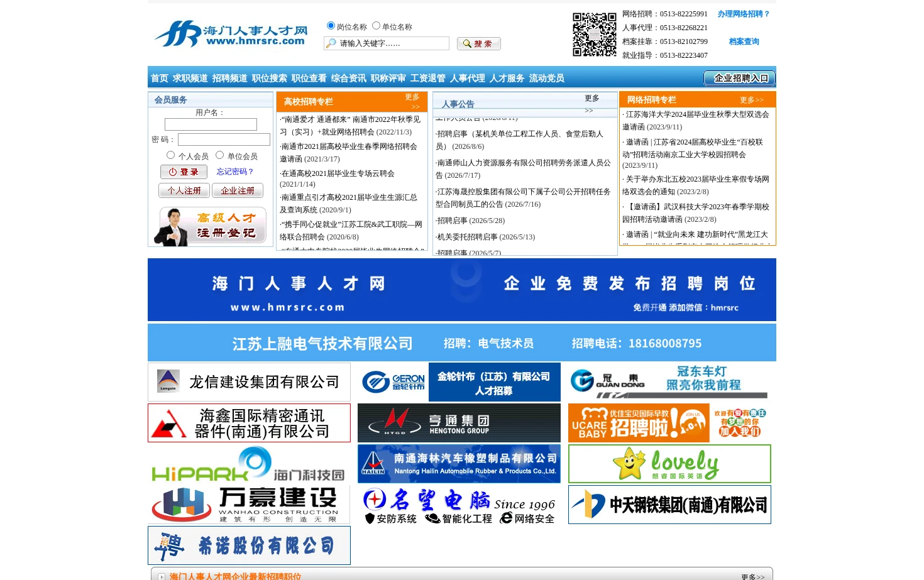The width and height of the screenshot is (924, 580).
Task: Open the 招聘频道 menu item
Action: (x=230, y=78)
